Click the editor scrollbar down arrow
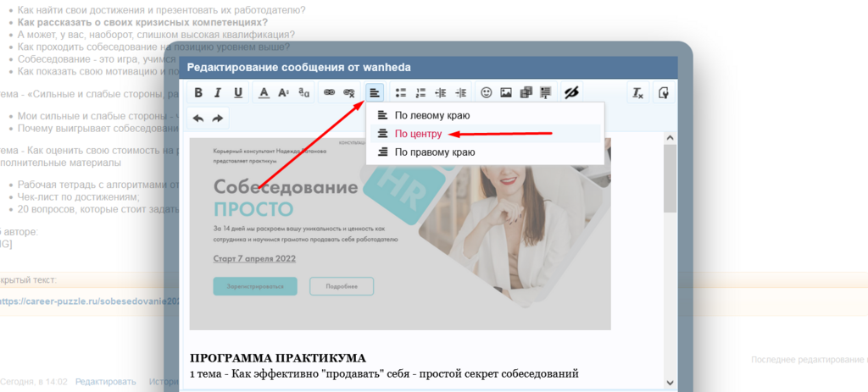The height and width of the screenshot is (392, 868). coord(670,383)
